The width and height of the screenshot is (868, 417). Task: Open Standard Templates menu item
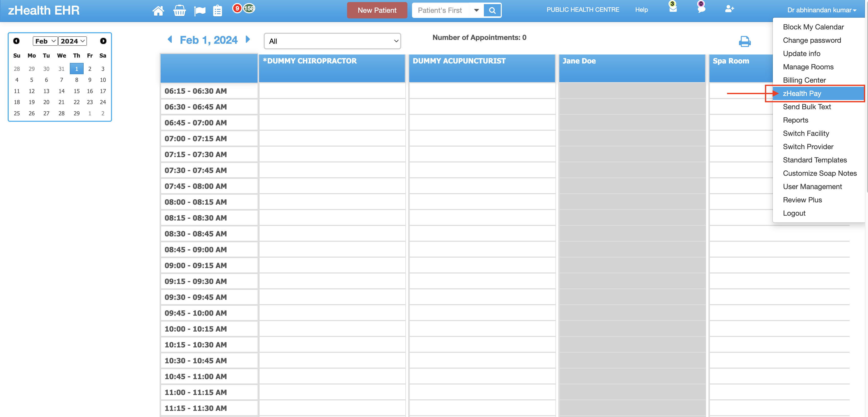point(815,160)
